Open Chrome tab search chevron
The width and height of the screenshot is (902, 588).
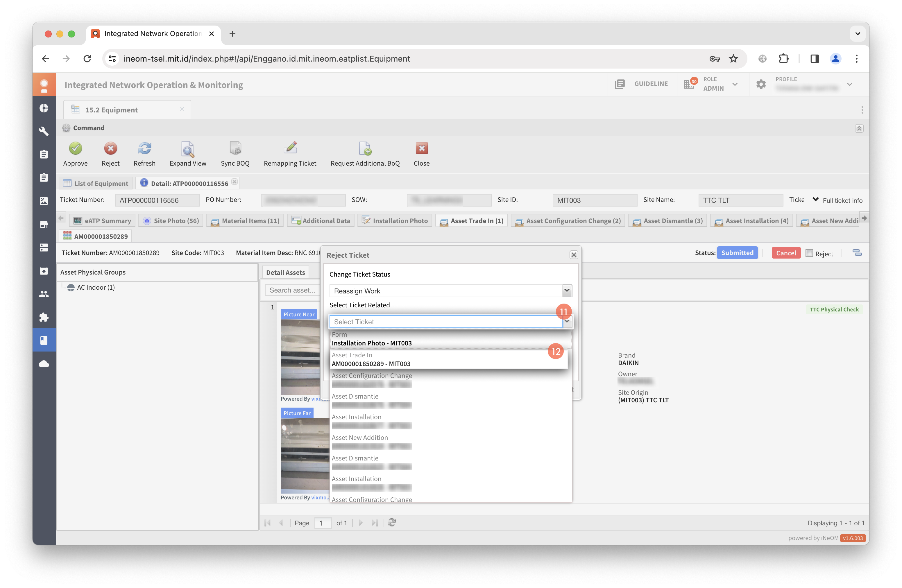tap(857, 34)
